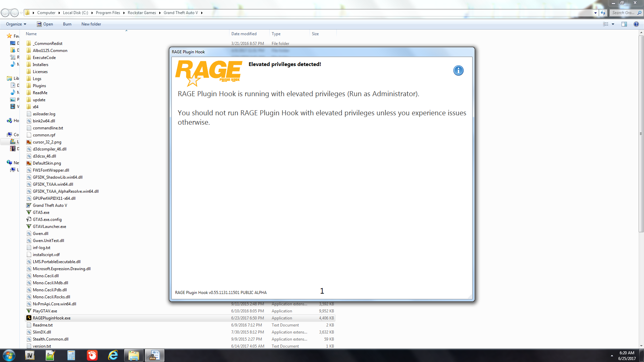Screen dimensions: 644x362
Task: Expand Rockstar Games breadcrumb arrow
Action: tap(160, 13)
